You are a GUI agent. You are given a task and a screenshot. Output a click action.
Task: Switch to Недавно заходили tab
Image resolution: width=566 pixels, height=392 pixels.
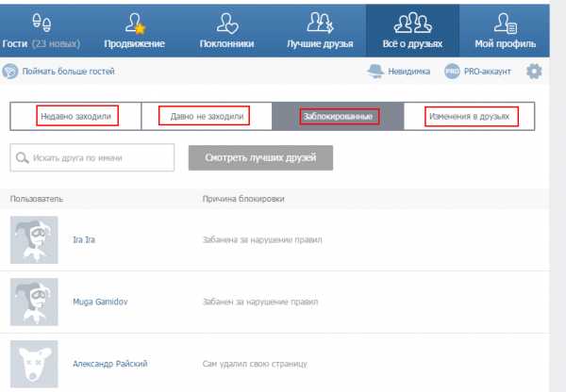[75, 116]
